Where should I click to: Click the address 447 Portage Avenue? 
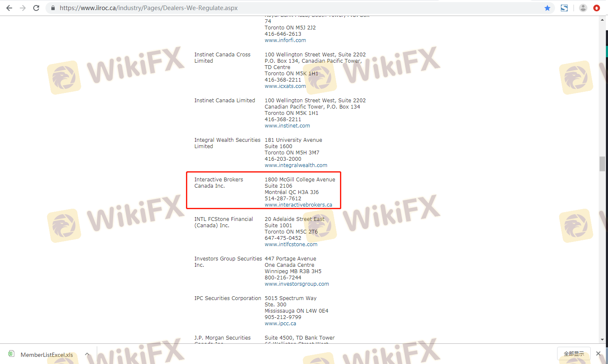[290, 259]
